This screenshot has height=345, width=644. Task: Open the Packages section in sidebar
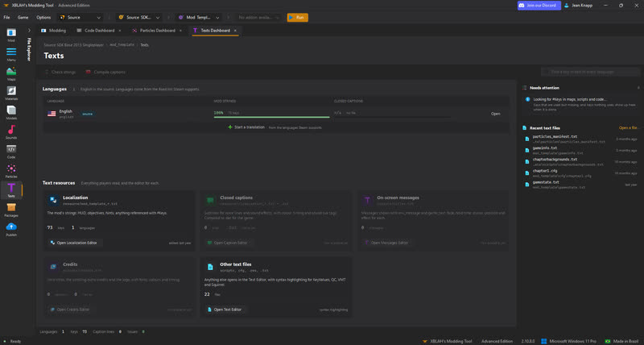pyautogui.click(x=11, y=210)
